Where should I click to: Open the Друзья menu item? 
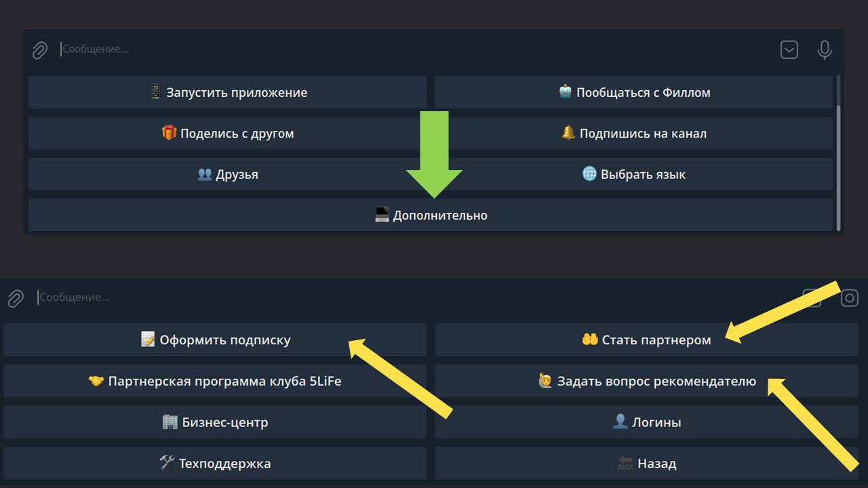pyautogui.click(x=227, y=175)
